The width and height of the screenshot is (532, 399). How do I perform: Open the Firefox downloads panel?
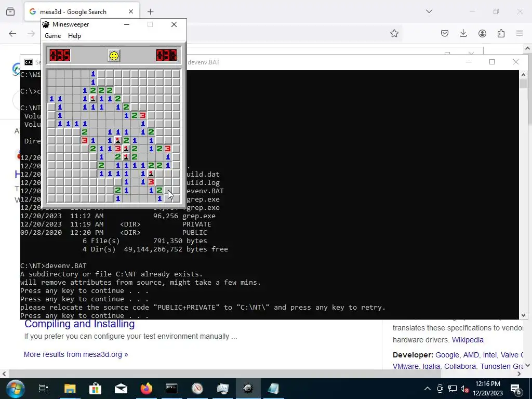463,33
